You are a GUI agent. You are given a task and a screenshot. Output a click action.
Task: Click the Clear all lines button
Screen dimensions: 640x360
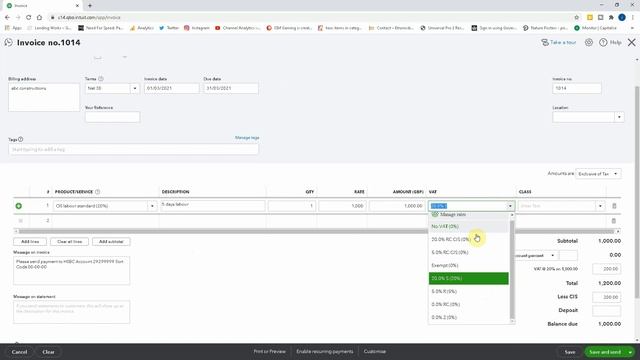point(69,242)
